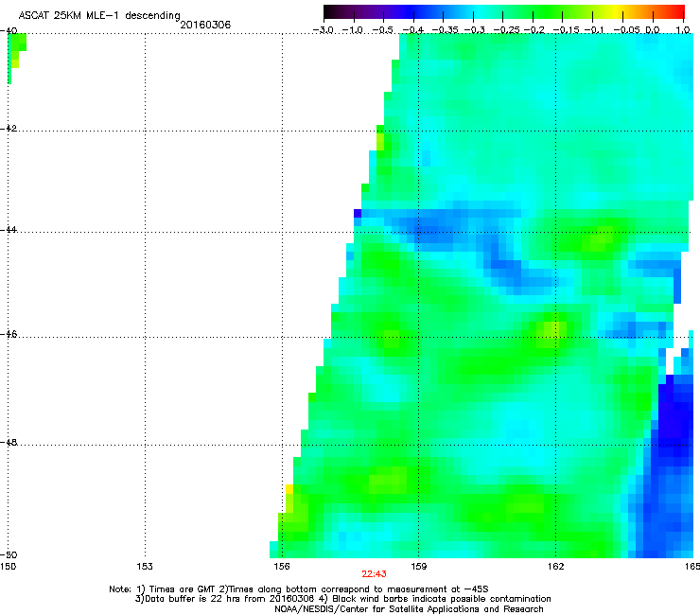Click the note line 'Data buffer is 22 hrs'
This screenshot has width=700, height=615.
342,599
